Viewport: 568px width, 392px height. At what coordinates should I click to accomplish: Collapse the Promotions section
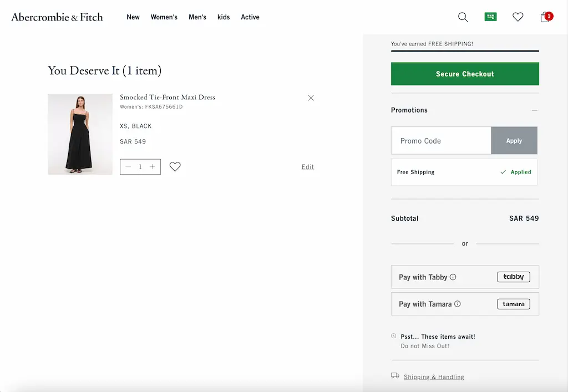(534, 110)
